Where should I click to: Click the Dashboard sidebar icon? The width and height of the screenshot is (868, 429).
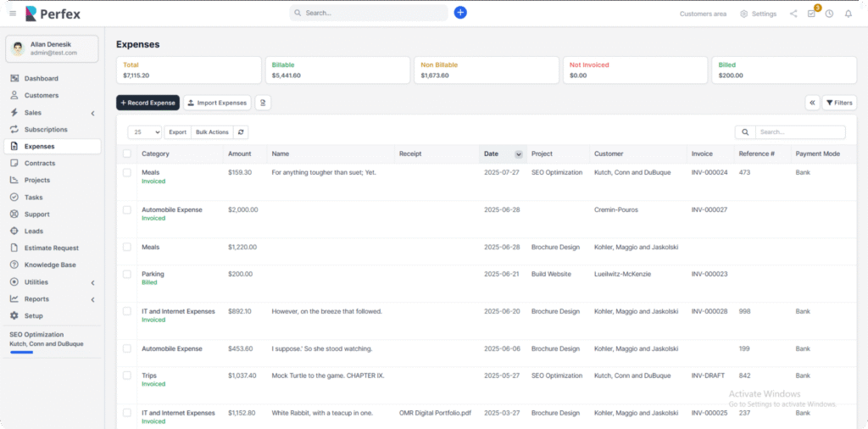click(14, 79)
